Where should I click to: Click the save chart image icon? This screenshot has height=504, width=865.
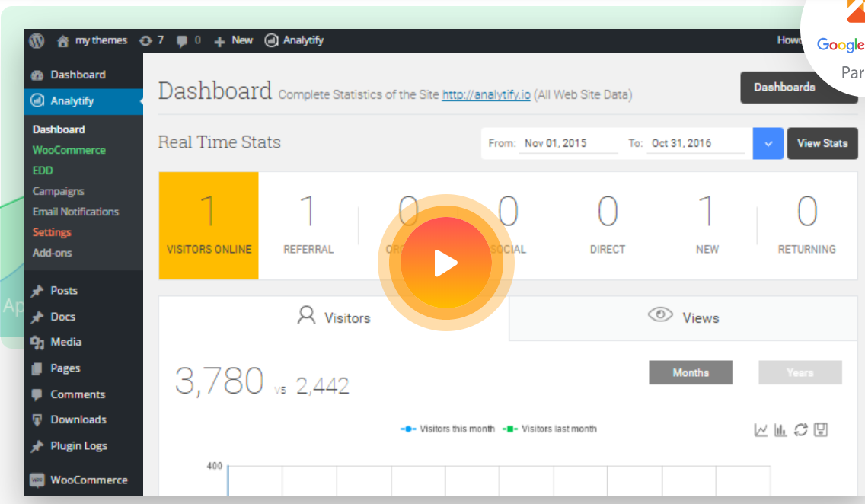click(821, 429)
